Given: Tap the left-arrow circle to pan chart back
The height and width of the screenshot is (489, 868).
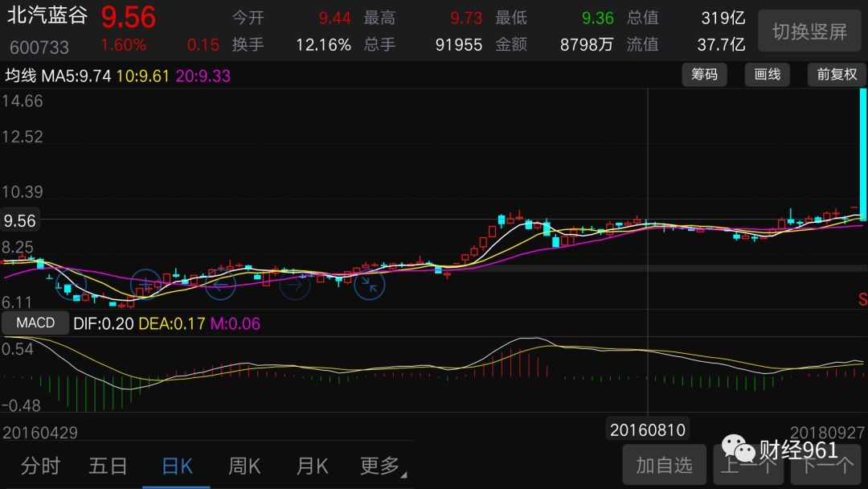Looking at the screenshot, I should 220,285.
